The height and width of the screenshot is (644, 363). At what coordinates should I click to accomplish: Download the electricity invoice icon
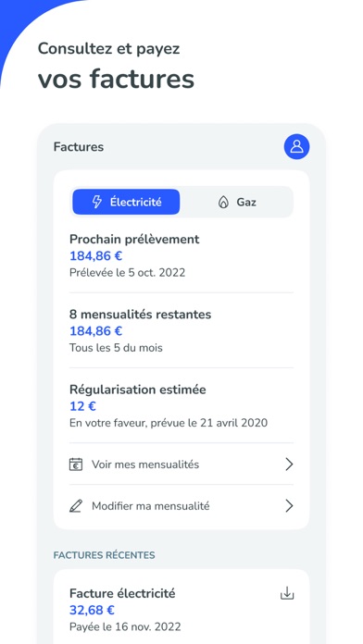(x=287, y=593)
